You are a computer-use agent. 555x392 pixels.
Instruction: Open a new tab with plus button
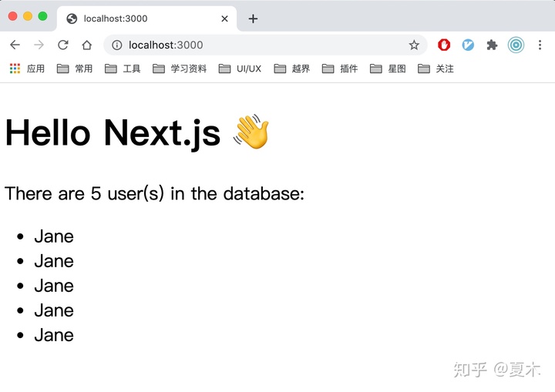click(x=253, y=18)
